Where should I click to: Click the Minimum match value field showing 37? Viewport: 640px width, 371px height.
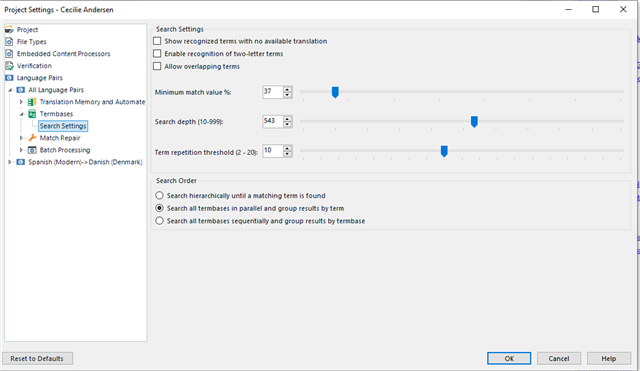click(x=273, y=92)
